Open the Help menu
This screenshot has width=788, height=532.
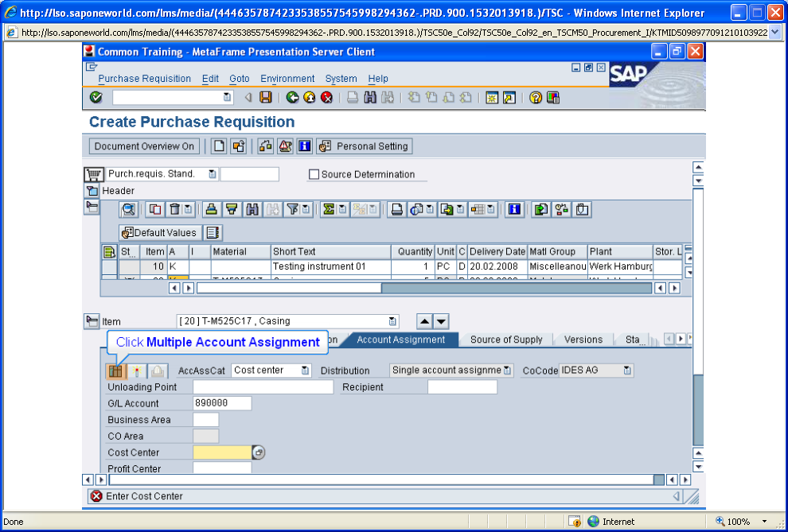pos(378,79)
